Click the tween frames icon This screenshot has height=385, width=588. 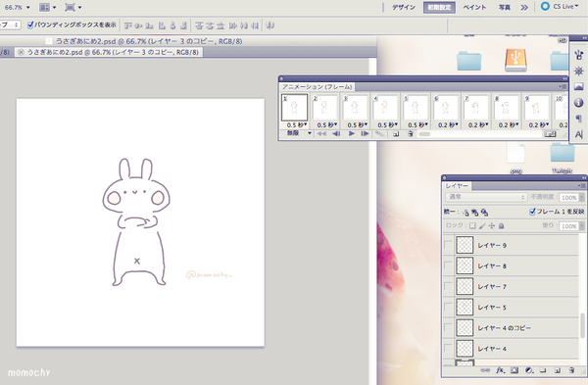pos(379,134)
